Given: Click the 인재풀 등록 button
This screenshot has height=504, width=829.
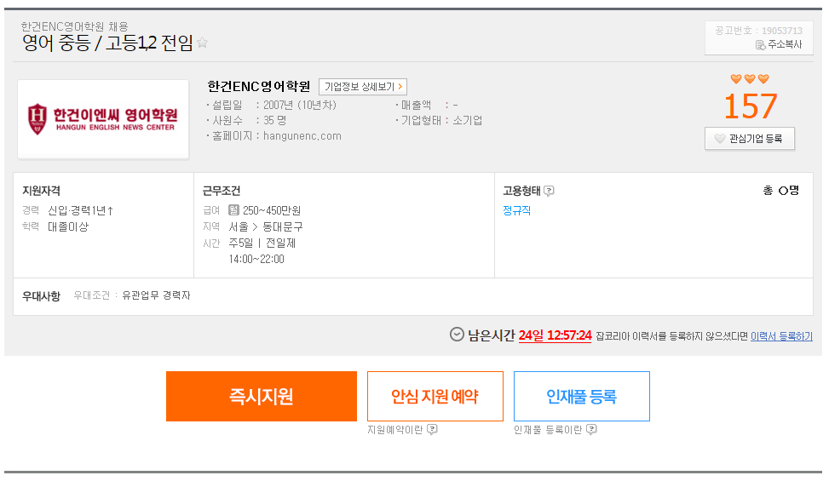Looking at the screenshot, I should [x=582, y=396].
